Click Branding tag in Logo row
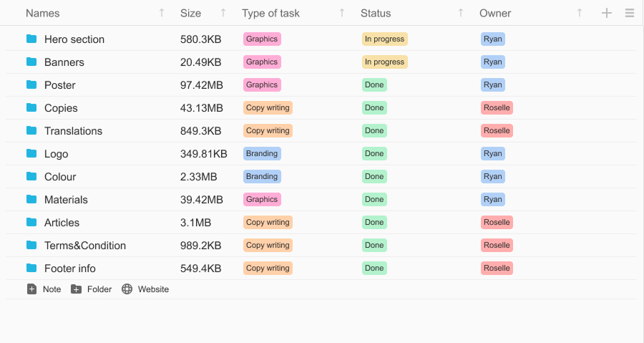 (262, 154)
